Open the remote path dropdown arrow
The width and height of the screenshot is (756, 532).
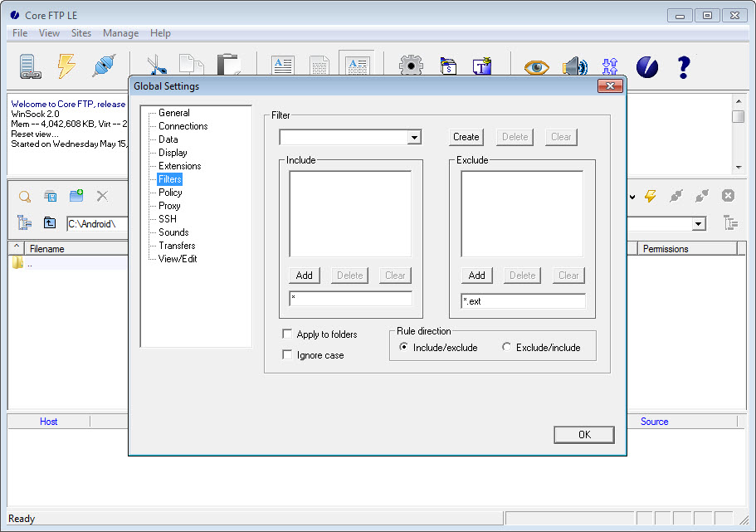pos(699,224)
